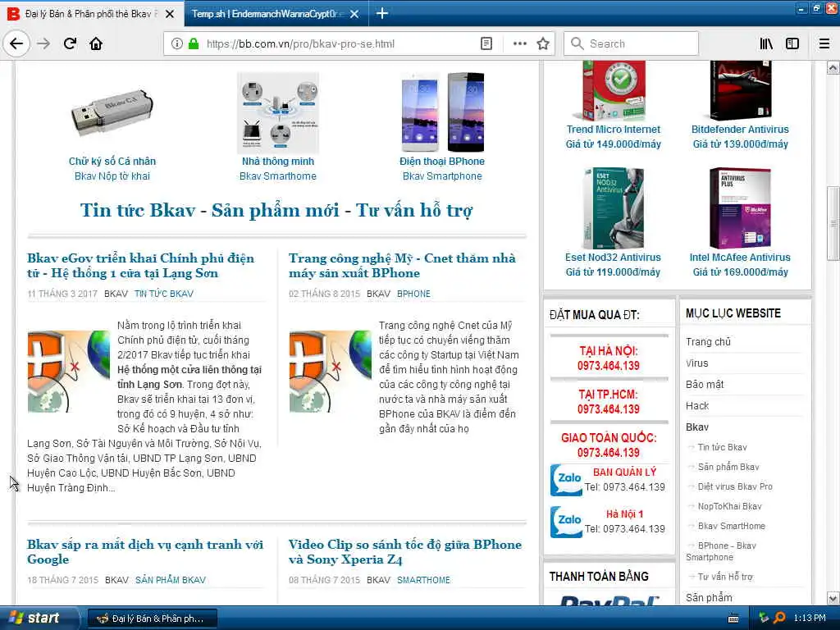
Task: Open the browser home page
Action: 96,43
